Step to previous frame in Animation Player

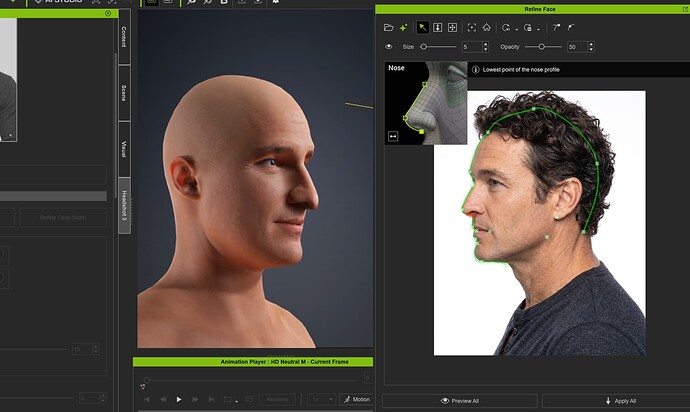[x=163, y=399]
